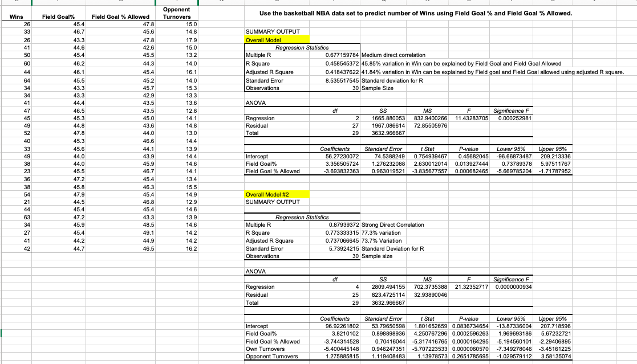Select Adjusted R Square value 0.418437622
The image size is (637, 364).
pos(342,72)
